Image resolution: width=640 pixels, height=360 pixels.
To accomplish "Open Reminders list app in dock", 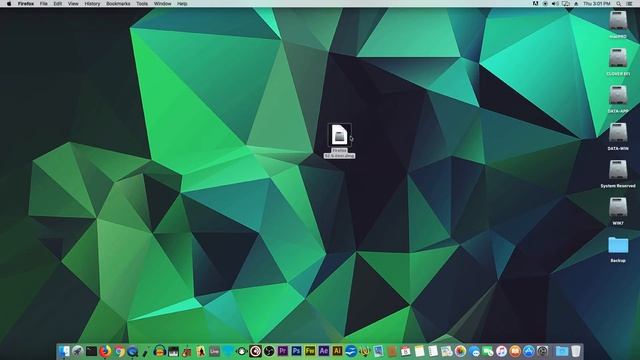I will [433, 351].
